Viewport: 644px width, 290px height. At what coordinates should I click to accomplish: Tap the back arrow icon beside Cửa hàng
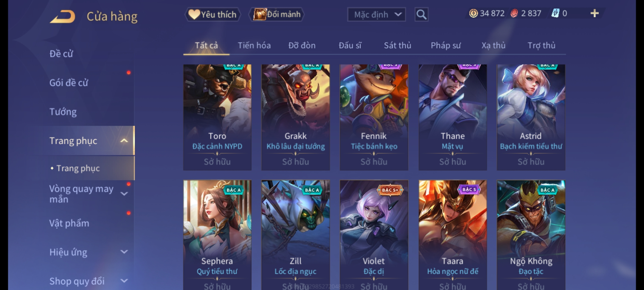click(63, 17)
